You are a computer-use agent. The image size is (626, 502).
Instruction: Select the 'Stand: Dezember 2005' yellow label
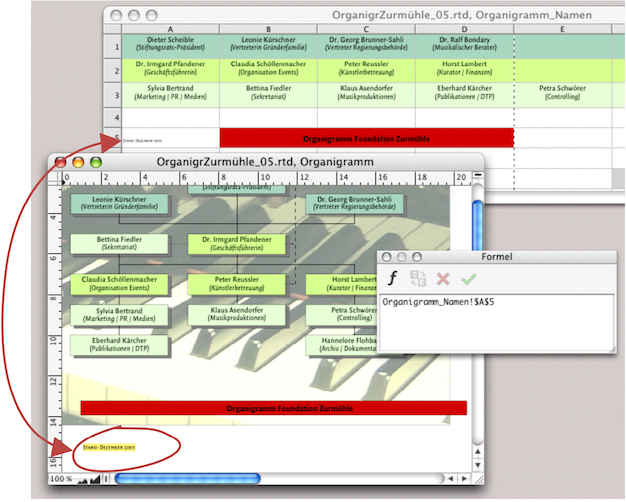110,447
